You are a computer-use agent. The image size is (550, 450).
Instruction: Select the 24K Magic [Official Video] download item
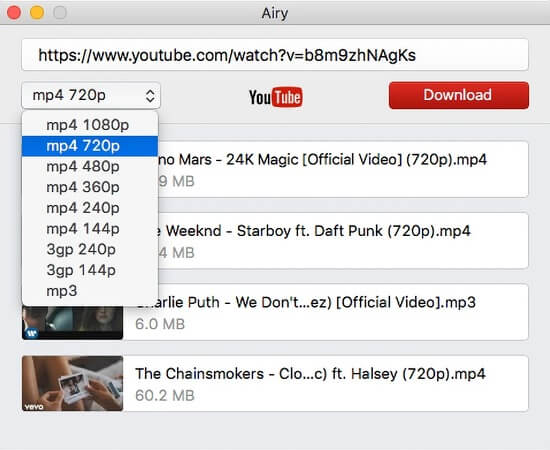coord(343,169)
